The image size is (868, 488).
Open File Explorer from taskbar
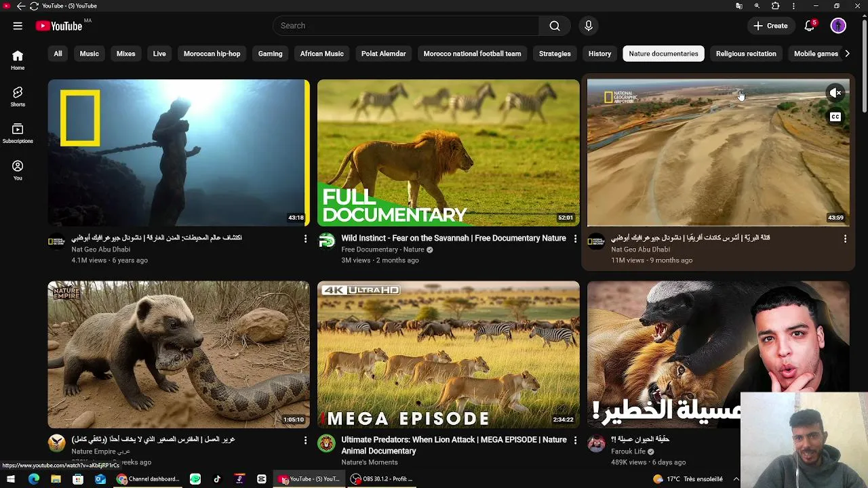coord(56,479)
